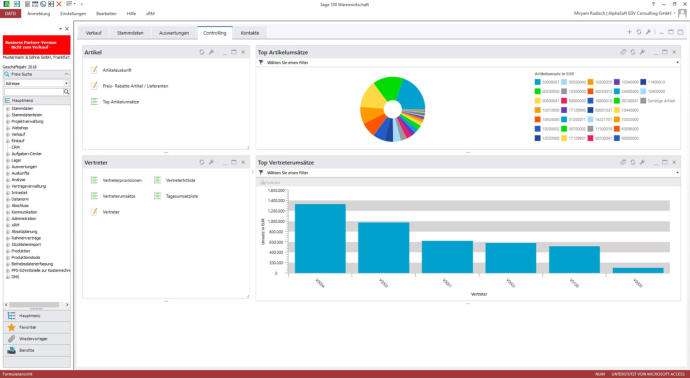
Task: Expand the Einkauf tree node
Action: [x=7, y=141]
